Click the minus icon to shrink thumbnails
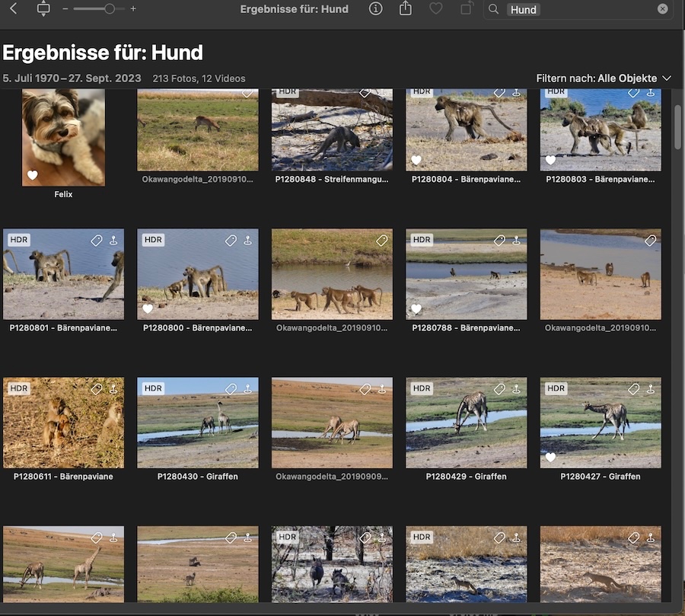 65,9
